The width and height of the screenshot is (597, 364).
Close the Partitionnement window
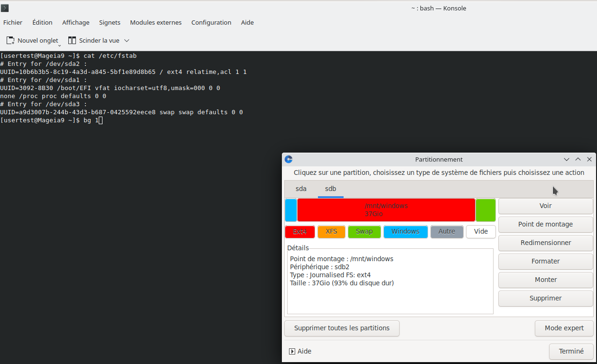coord(589,160)
